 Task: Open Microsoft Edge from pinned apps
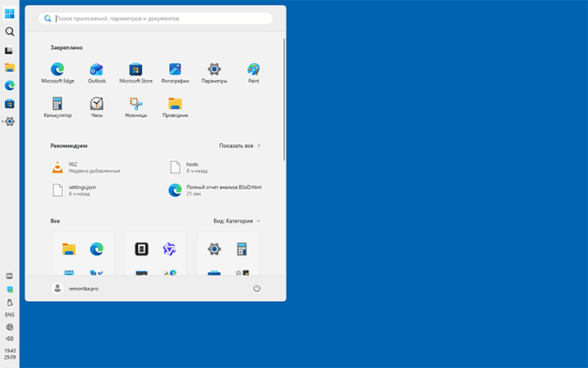(57, 73)
